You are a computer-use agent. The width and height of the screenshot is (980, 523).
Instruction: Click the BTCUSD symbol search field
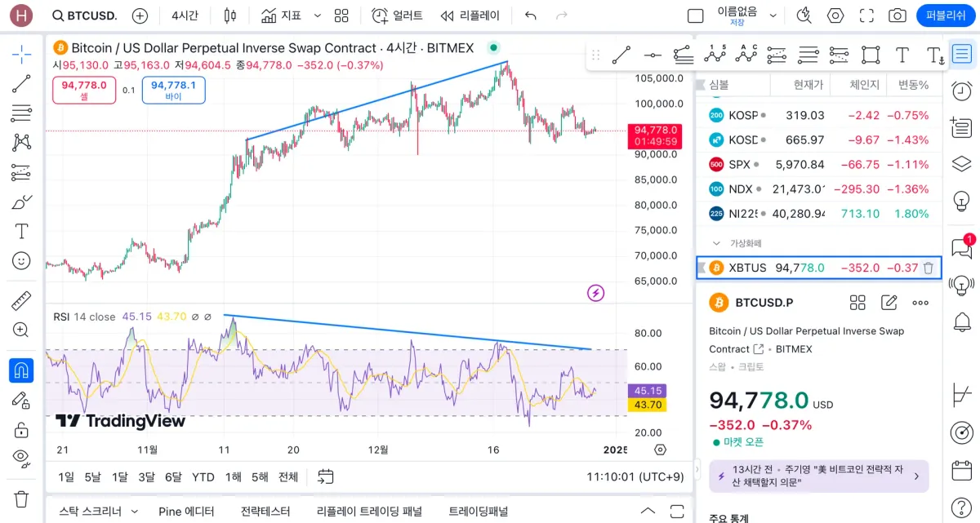(84, 16)
